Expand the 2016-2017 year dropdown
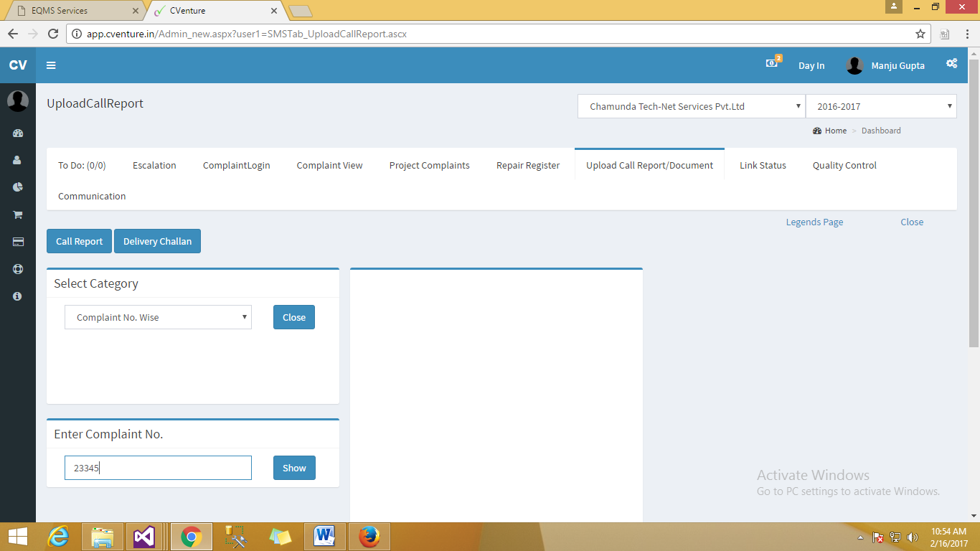Screen dimensions: 980x551 pos(882,106)
